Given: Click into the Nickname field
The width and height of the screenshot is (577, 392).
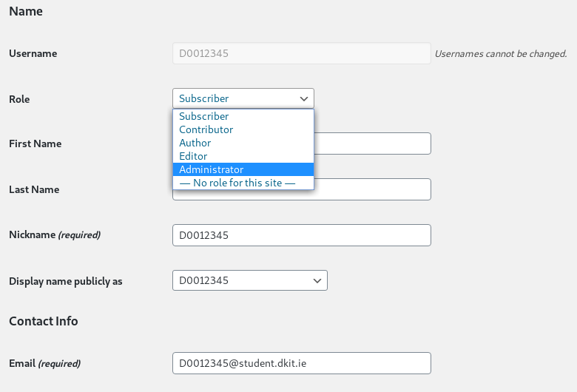Looking at the screenshot, I should pos(301,235).
